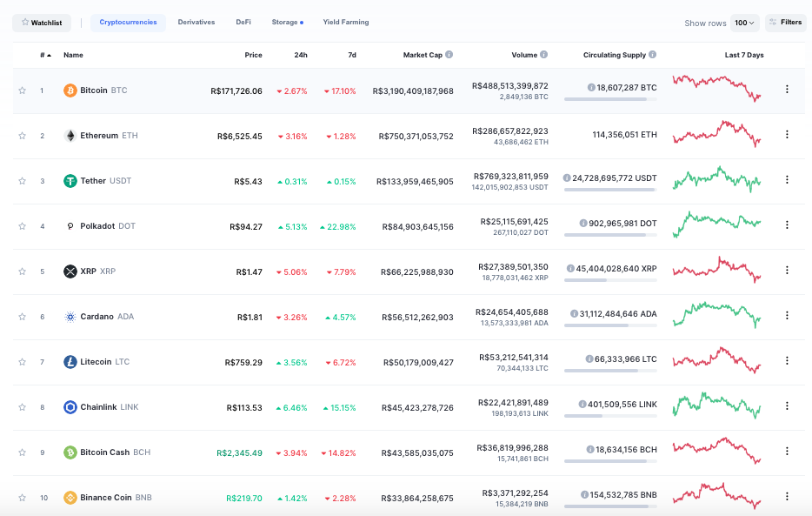Star XRP to add to watchlist
Viewport: 812px width, 516px height.
(x=23, y=271)
